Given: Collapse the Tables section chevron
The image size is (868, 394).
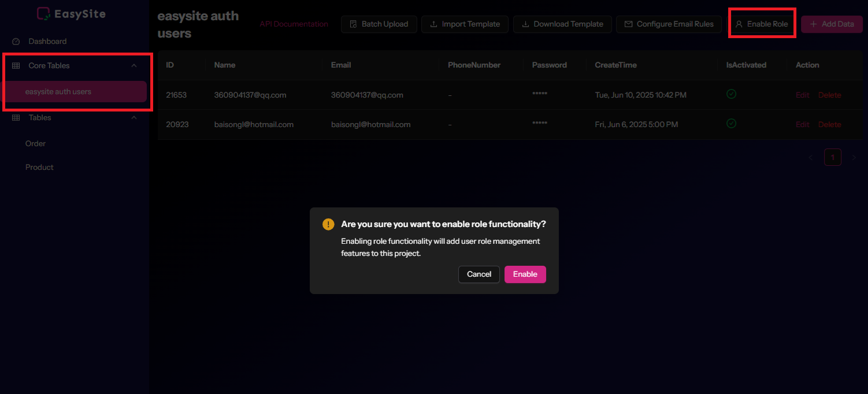Looking at the screenshot, I should pos(134,118).
